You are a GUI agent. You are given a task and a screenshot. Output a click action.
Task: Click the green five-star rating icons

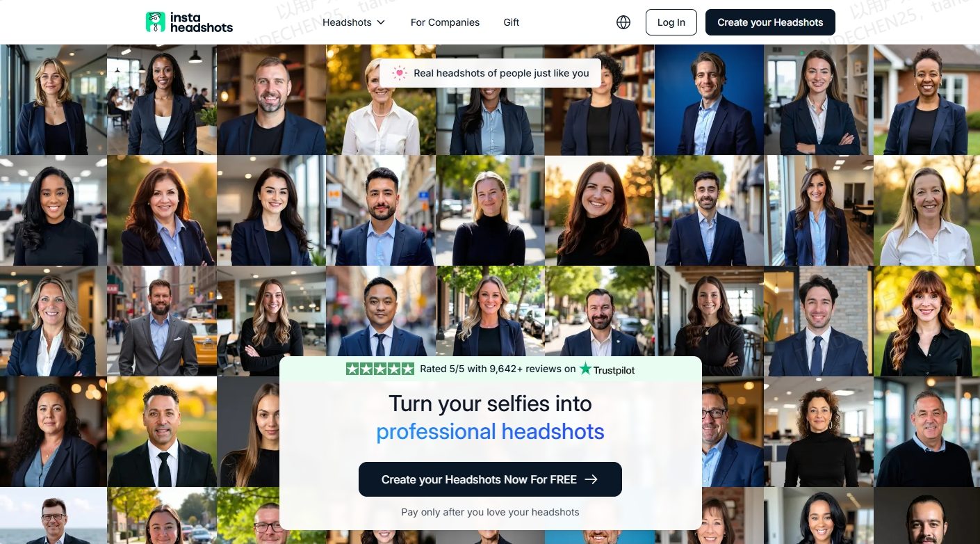point(380,369)
